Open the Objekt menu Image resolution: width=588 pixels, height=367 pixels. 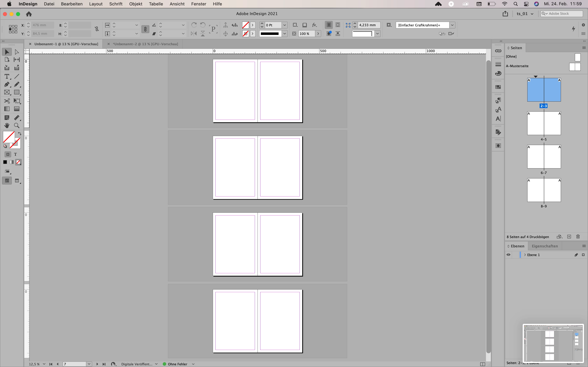(x=136, y=4)
